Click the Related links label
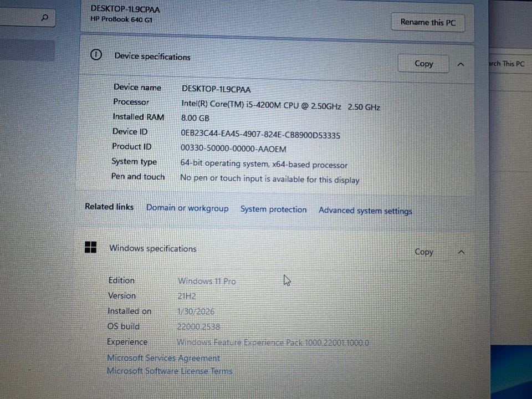Image resolution: width=532 pixels, height=399 pixels. pos(109,207)
